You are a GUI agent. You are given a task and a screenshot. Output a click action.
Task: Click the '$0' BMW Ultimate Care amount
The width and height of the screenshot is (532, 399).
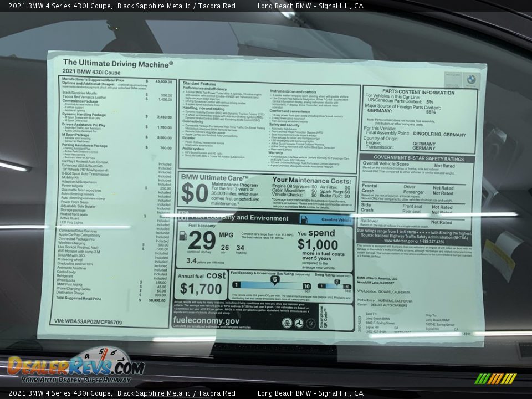tap(195, 193)
